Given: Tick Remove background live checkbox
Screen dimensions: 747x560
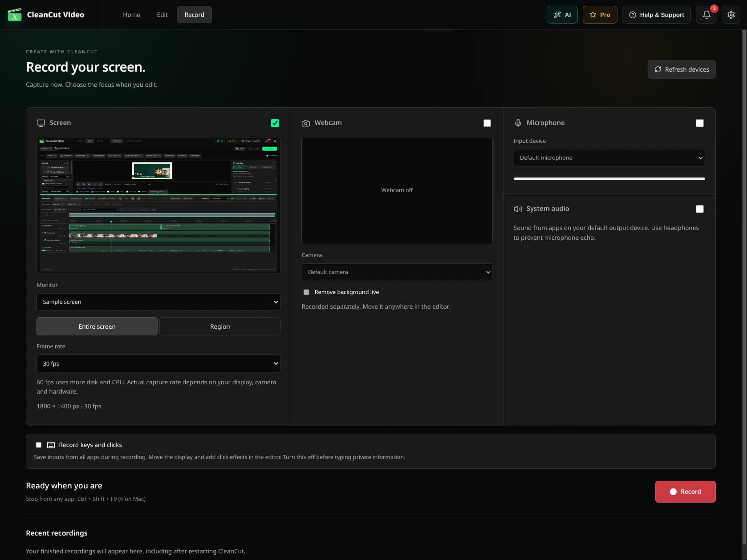Looking at the screenshot, I should pos(306,292).
